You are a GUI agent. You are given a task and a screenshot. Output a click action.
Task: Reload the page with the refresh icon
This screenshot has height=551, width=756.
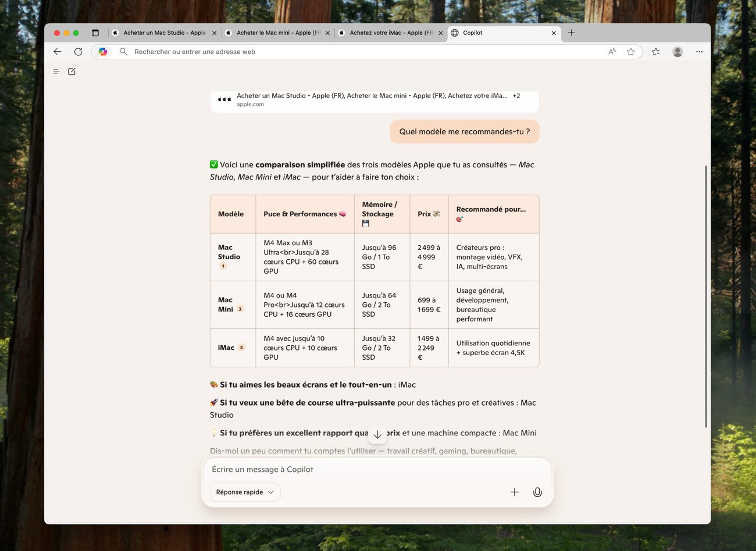click(78, 52)
